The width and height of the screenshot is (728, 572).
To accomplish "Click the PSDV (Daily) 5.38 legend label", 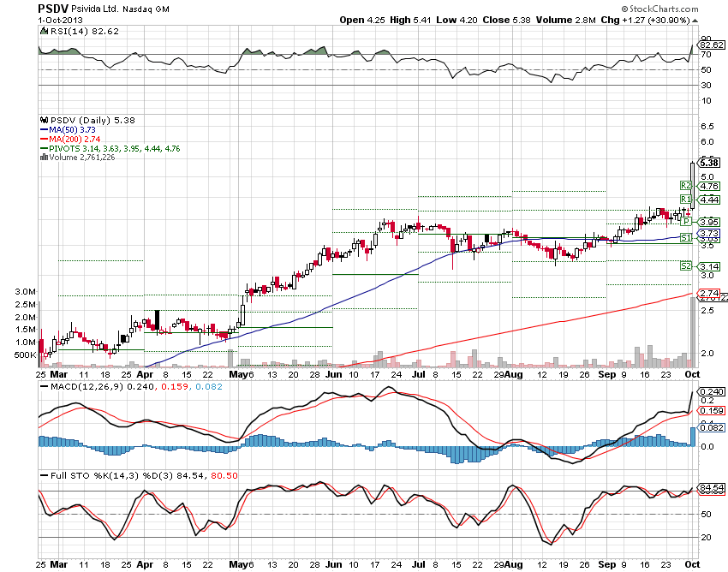I will [92, 120].
